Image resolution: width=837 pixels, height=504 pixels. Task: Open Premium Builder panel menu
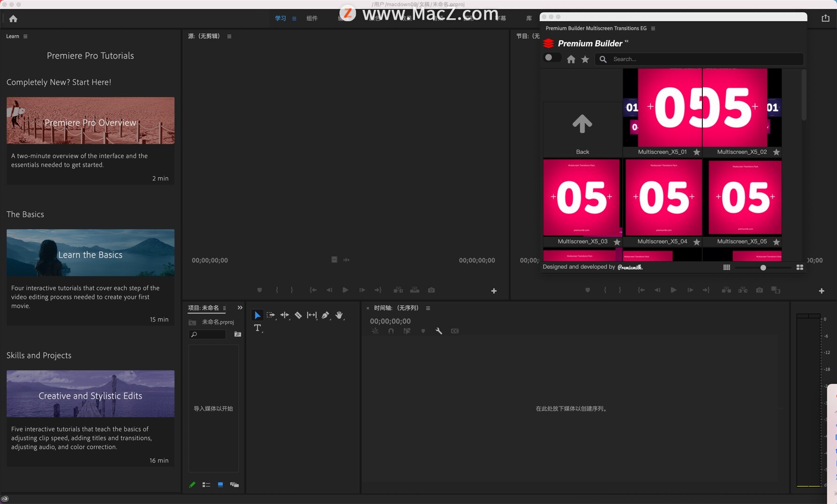coord(653,29)
